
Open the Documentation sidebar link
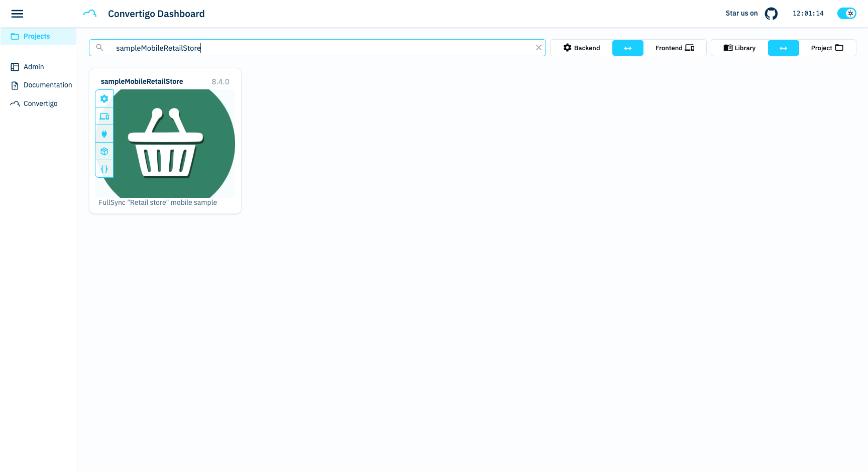point(47,85)
